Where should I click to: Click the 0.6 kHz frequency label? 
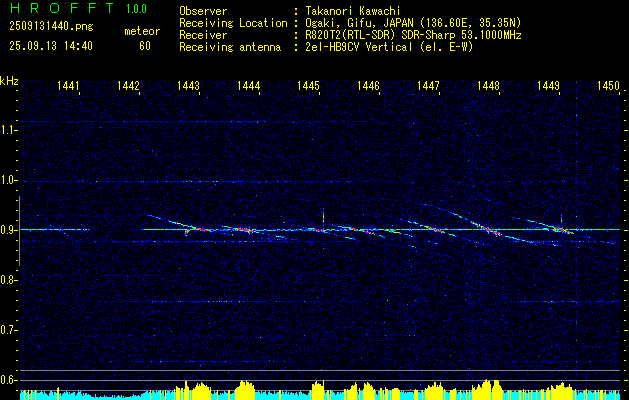[7, 380]
